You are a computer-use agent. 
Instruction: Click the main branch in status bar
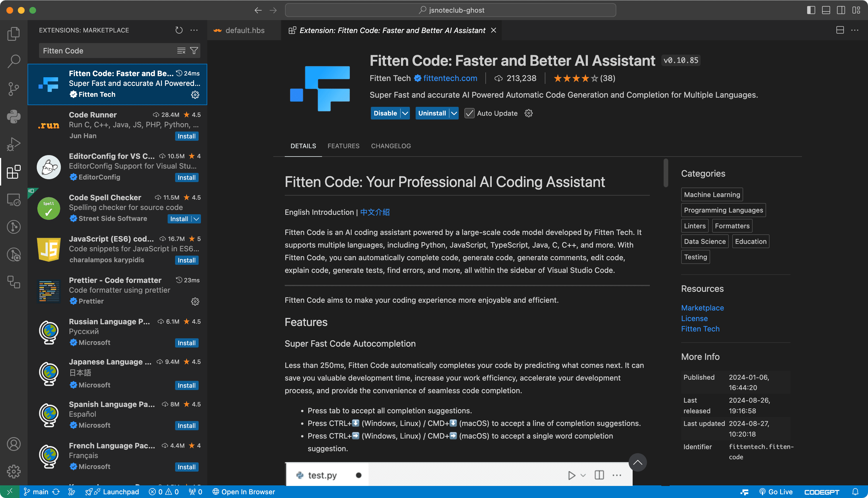click(x=36, y=491)
